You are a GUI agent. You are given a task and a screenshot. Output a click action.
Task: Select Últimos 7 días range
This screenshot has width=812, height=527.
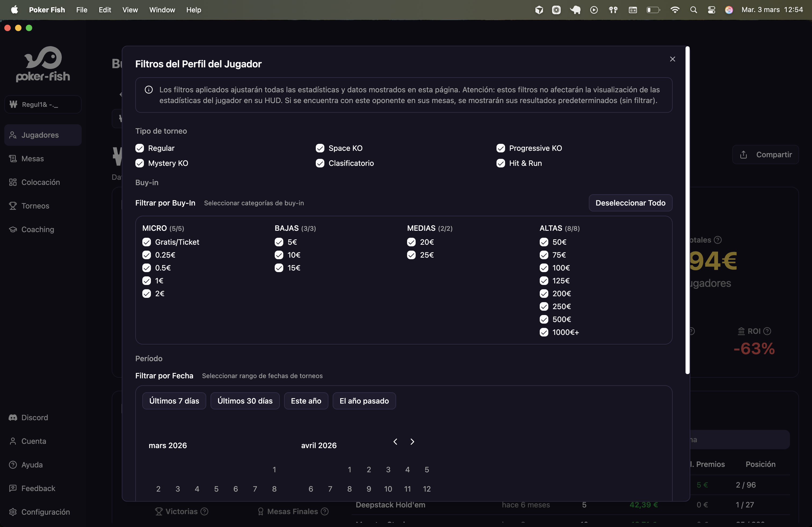coord(174,401)
